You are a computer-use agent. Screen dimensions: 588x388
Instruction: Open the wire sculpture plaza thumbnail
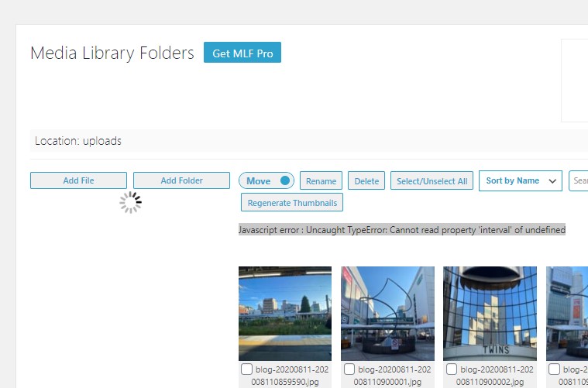point(388,314)
